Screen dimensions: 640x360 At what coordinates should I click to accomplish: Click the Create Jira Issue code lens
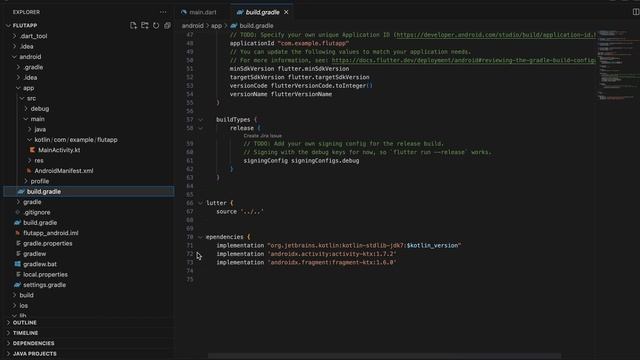coord(262,136)
